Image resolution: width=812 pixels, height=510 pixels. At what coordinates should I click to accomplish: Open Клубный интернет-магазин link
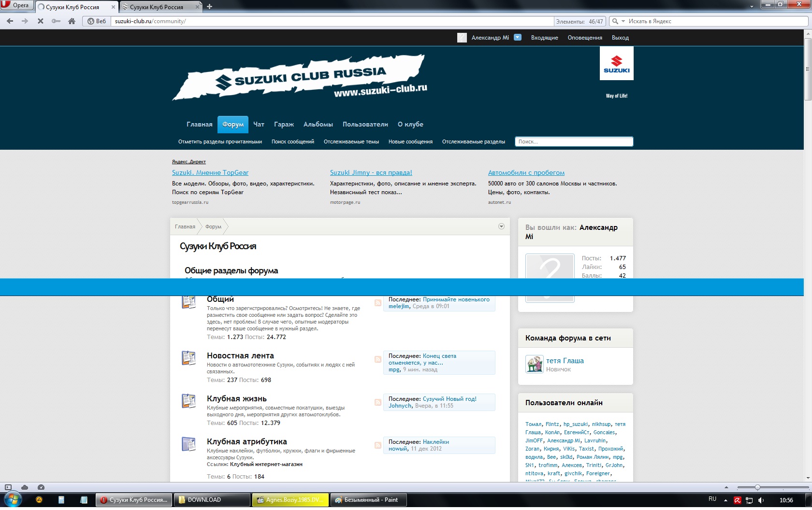266,464
